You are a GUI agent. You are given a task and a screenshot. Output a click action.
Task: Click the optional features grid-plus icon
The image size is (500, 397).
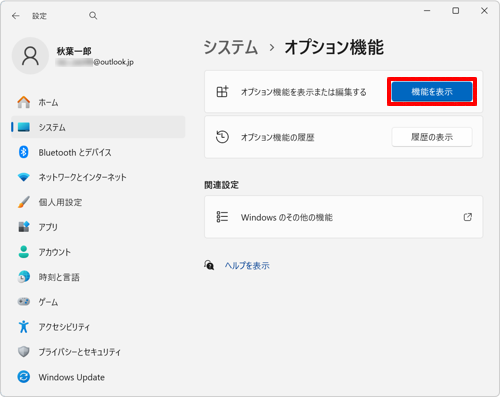tap(222, 91)
